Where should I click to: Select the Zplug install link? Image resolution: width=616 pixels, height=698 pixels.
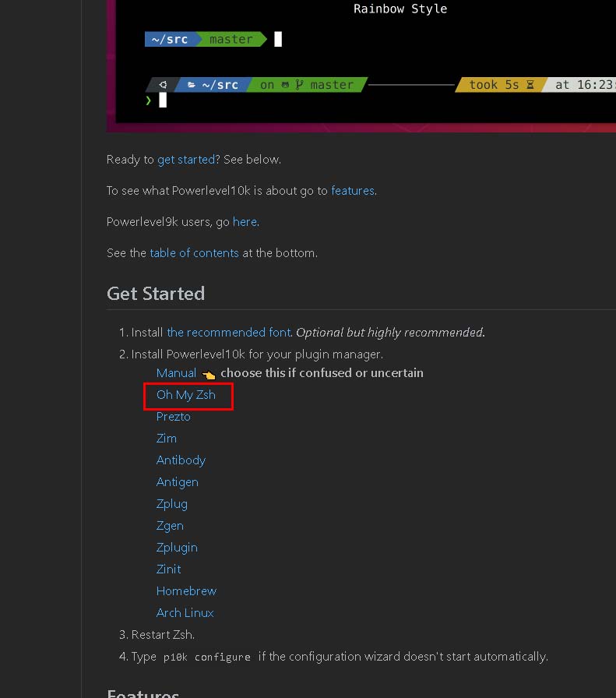[x=172, y=504]
